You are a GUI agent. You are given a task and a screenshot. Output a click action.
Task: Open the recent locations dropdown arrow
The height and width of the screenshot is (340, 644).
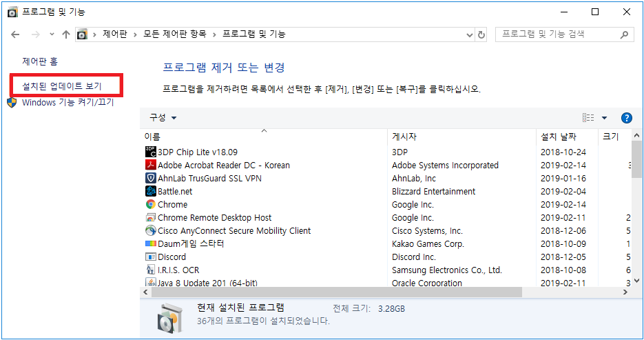[x=52, y=34]
